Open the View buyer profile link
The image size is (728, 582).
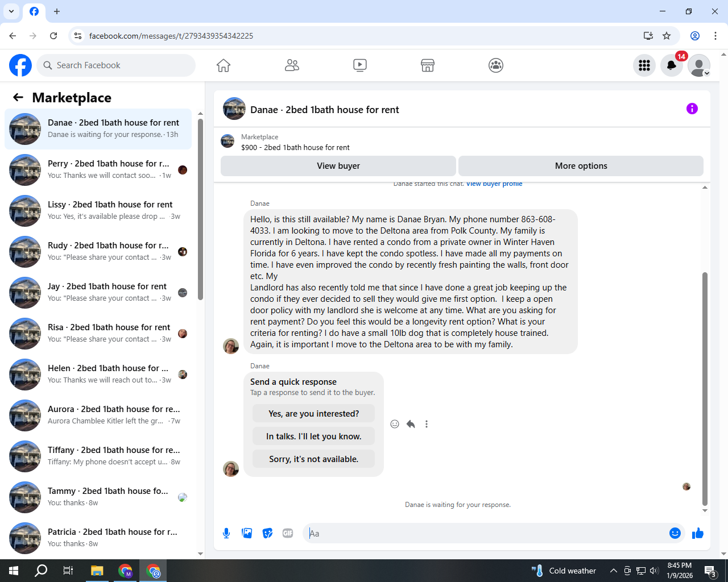[x=494, y=184]
